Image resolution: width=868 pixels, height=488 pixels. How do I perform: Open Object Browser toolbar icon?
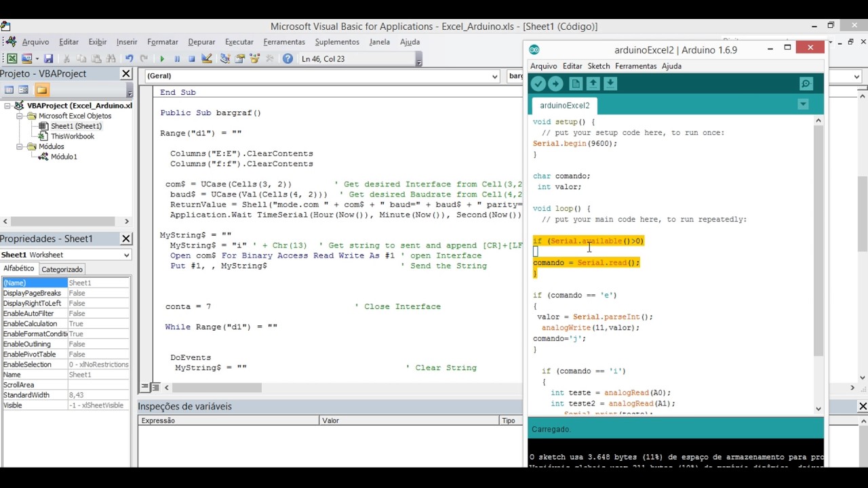tap(255, 59)
